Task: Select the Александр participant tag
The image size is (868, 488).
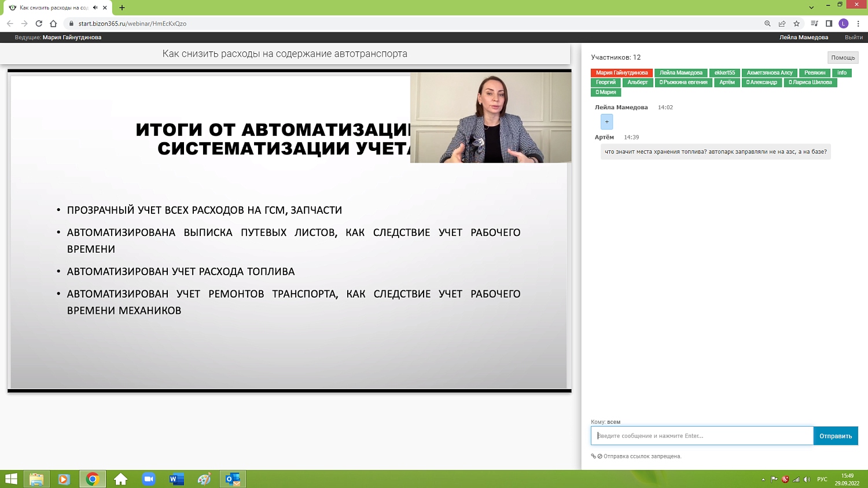Action: tap(762, 82)
